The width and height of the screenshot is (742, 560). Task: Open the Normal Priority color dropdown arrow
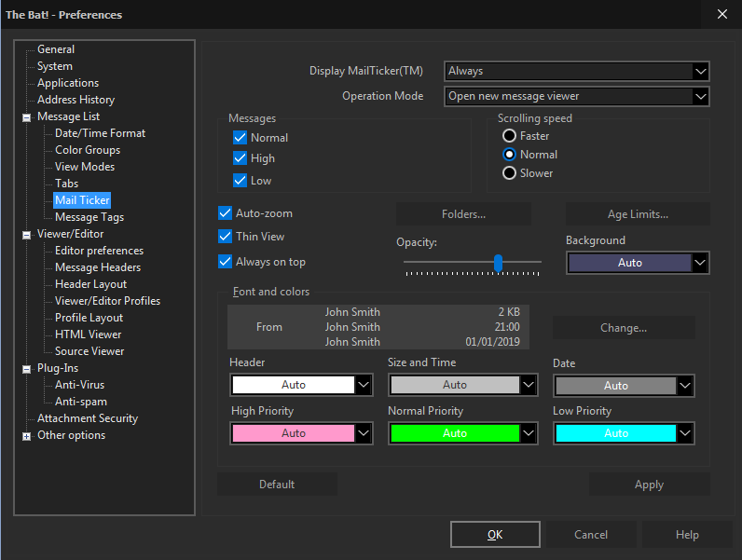click(529, 432)
